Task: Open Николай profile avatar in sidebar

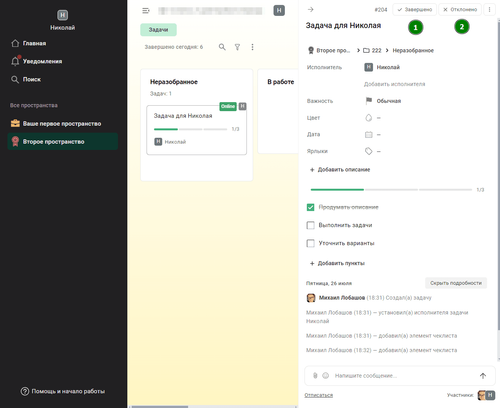Action: pos(62,15)
